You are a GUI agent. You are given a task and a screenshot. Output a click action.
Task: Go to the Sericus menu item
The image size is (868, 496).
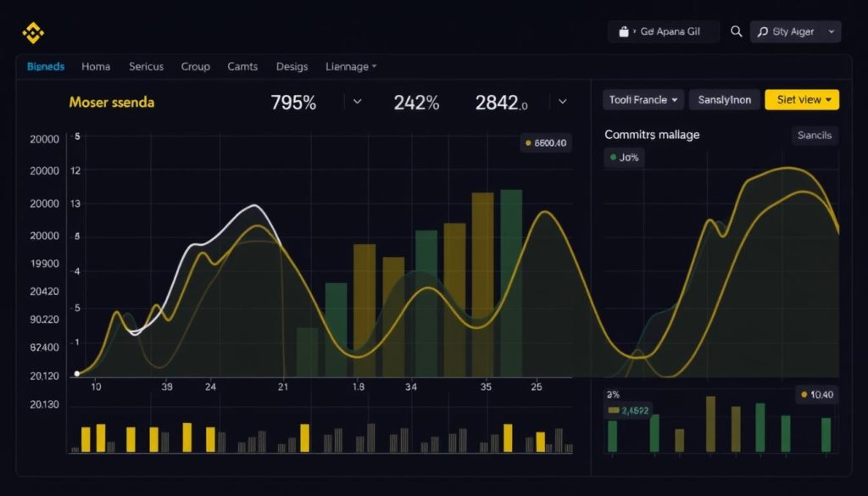click(x=146, y=66)
